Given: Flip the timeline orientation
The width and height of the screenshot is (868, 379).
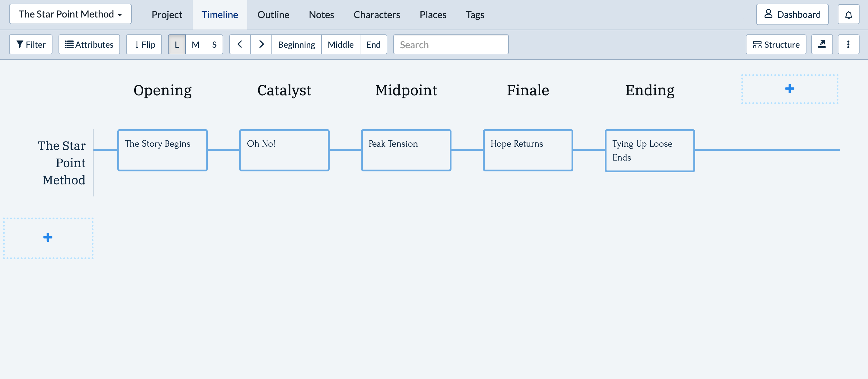Looking at the screenshot, I should [144, 45].
